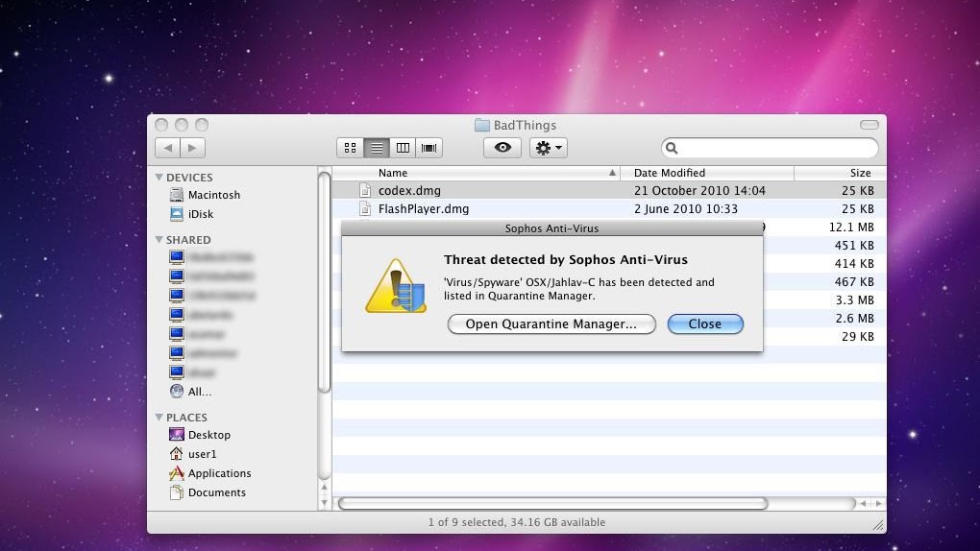Close the Sophos threat alert

705,324
